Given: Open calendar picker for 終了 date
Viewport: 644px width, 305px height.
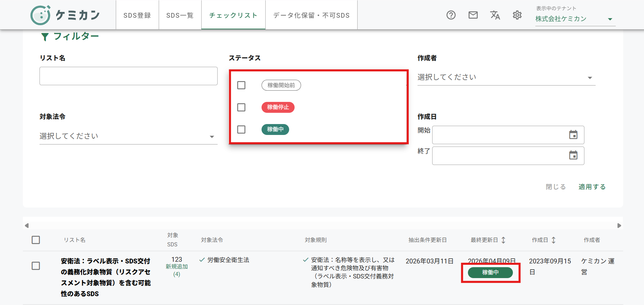Looking at the screenshot, I should click(x=573, y=156).
